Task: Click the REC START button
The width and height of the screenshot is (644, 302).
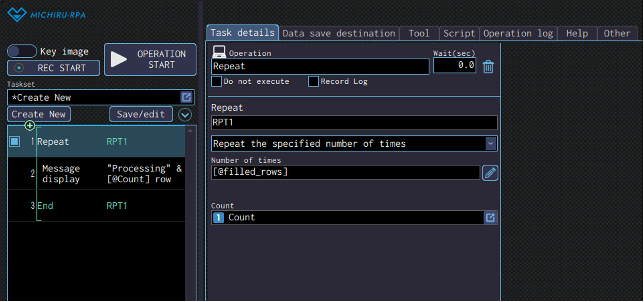Action: click(54, 68)
